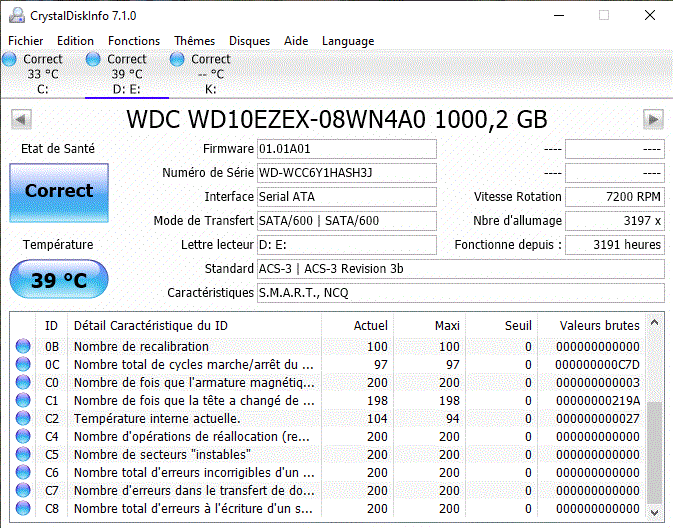Click the status orb for attribute C6
673x528 pixels.
pos(23,472)
